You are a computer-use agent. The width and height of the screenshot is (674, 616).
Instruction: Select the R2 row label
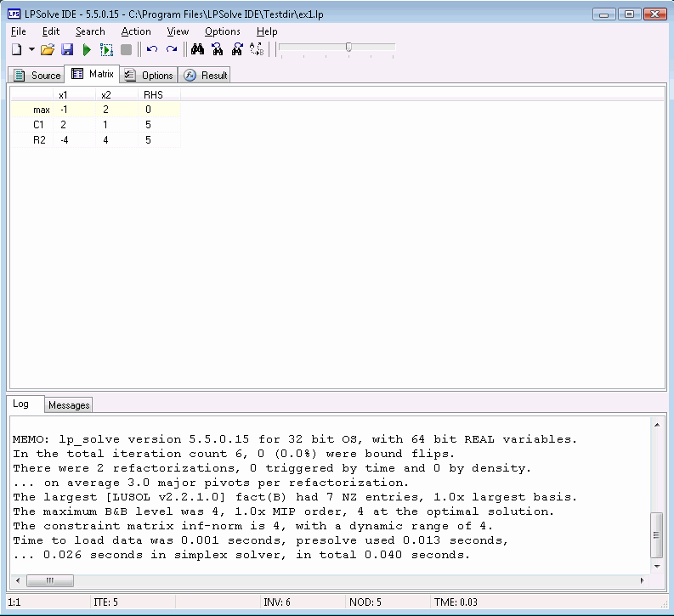pos(39,140)
